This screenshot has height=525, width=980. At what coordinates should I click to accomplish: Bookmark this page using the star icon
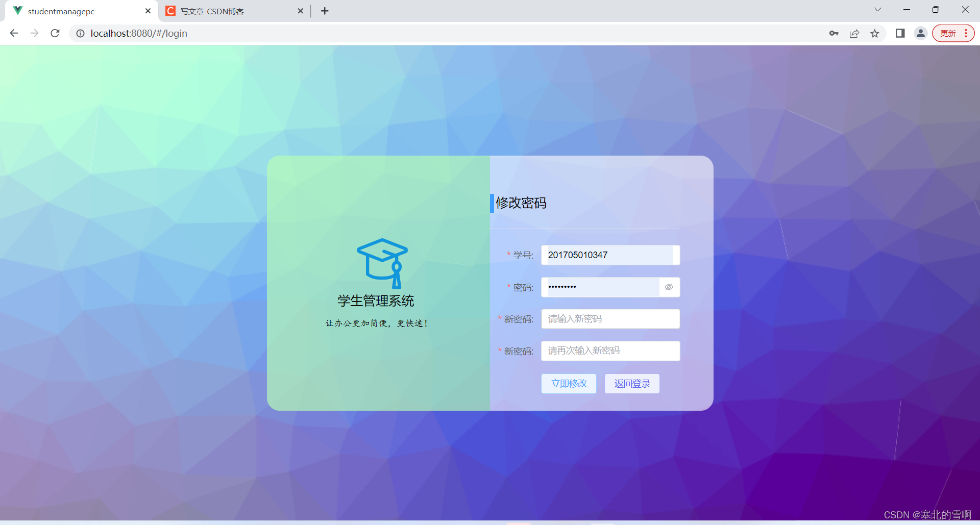click(875, 33)
